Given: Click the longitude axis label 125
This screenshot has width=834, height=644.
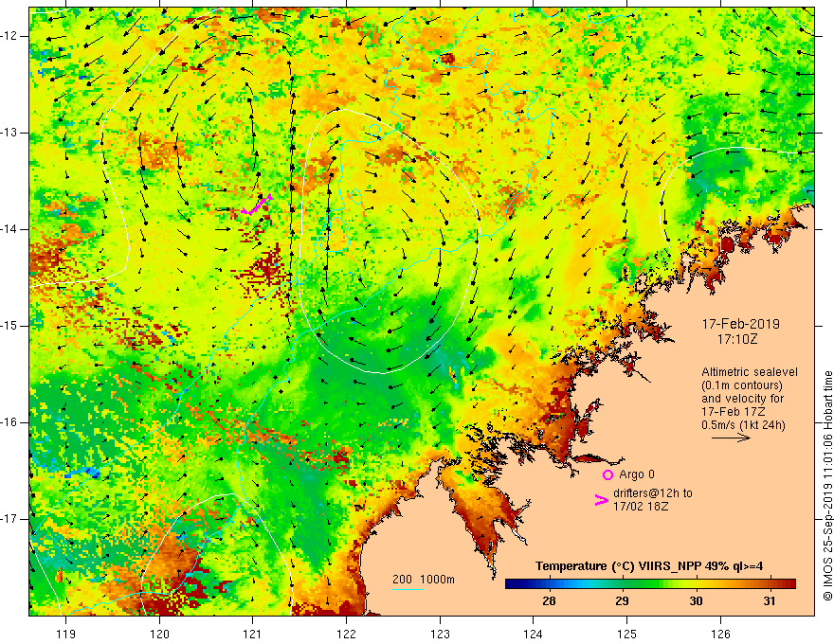Looking at the screenshot, I should (627, 634).
